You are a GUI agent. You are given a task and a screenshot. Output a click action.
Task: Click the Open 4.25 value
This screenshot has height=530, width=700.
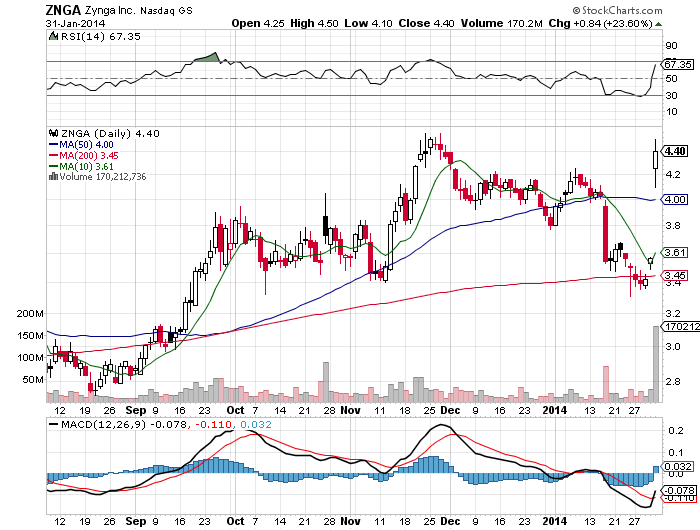[x=258, y=23]
